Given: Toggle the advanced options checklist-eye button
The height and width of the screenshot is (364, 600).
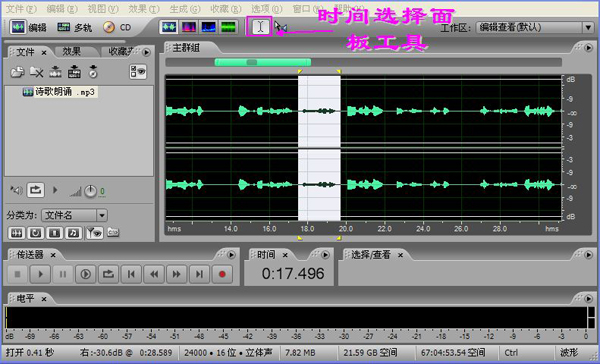Looking at the screenshot, I should pyautogui.click(x=138, y=72).
